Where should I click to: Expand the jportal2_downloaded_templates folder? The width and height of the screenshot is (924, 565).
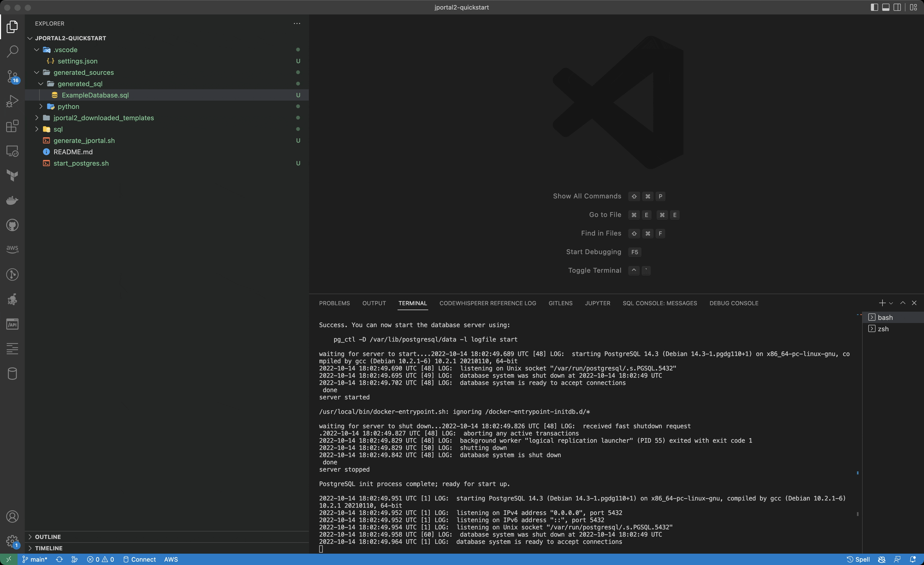[37, 118]
